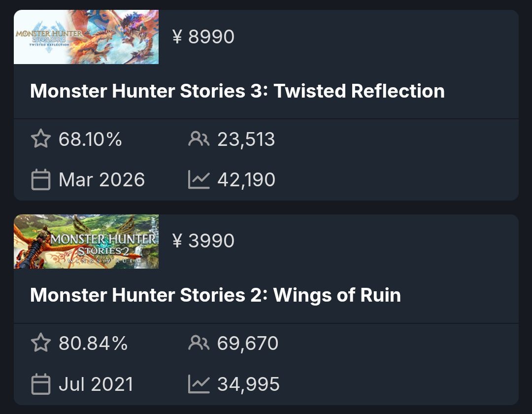Click star rating icon beside 68.10%
Screen dimensions: 532x414
point(40,139)
